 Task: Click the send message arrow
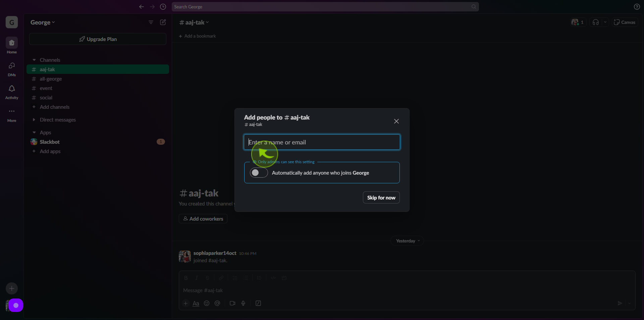pos(620,303)
